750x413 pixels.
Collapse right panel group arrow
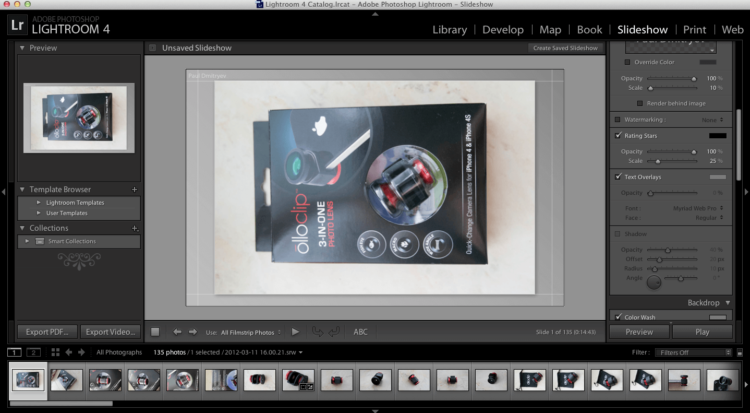pyautogui.click(x=746, y=192)
